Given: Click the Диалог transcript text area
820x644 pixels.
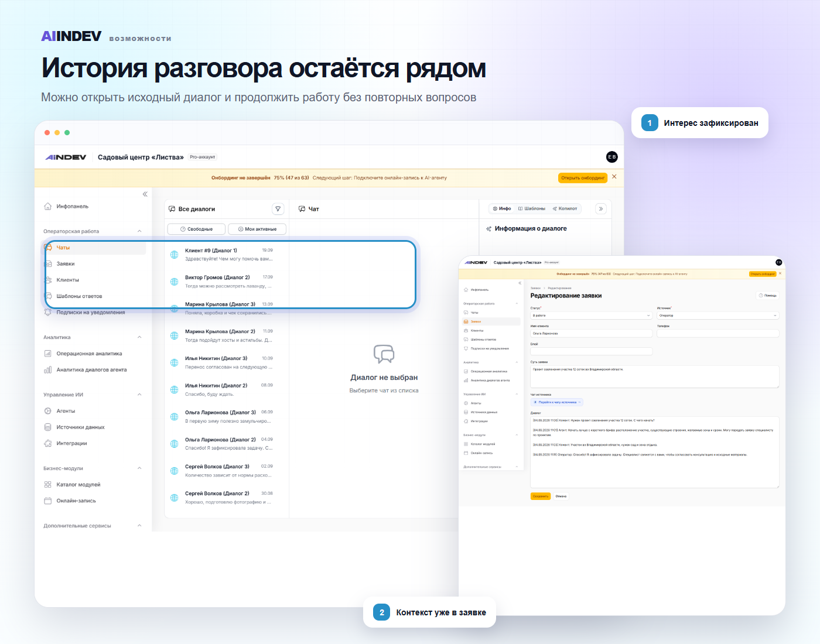Looking at the screenshot, I should pyautogui.click(x=654, y=452).
